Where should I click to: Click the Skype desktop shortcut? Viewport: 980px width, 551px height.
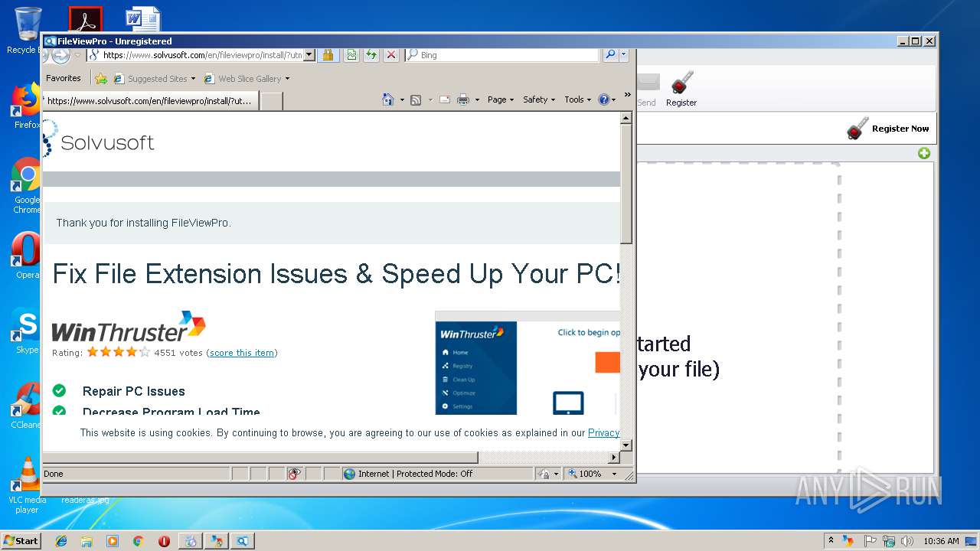(28, 331)
